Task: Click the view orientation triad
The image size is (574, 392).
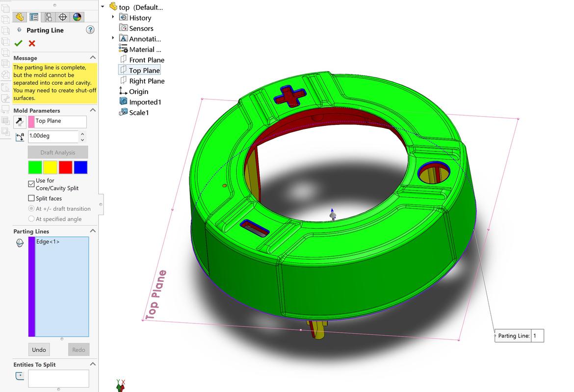Action: 120,385
